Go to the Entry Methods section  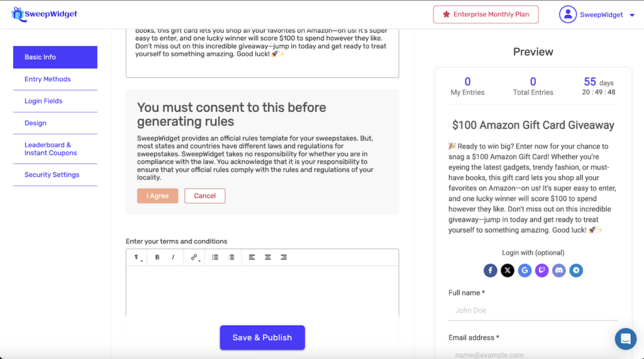[x=48, y=79]
